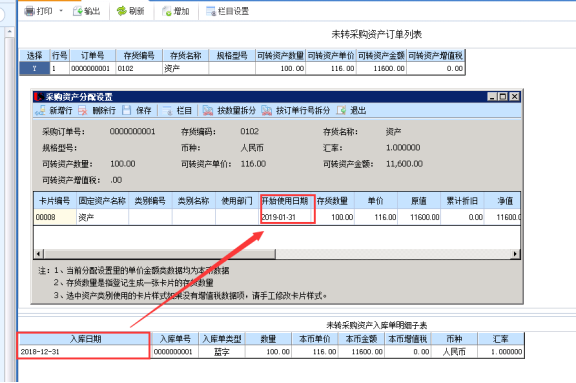The width and height of the screenshot is (576, 383).
Task: Click the 存货名称 column header in order list
Action: 186,56
